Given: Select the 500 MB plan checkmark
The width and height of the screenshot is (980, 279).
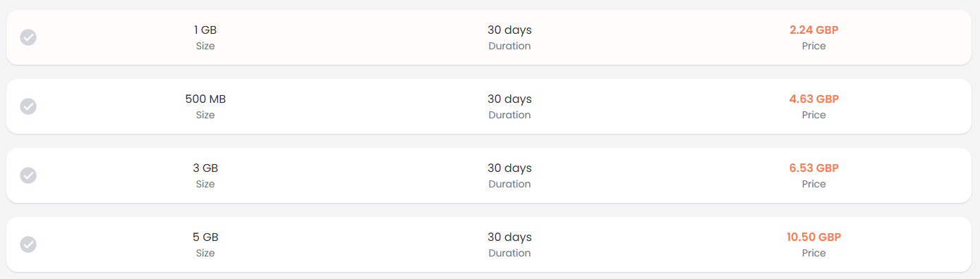Looking at the screenshot, I should pyautogui.click(x=28, y=106).
